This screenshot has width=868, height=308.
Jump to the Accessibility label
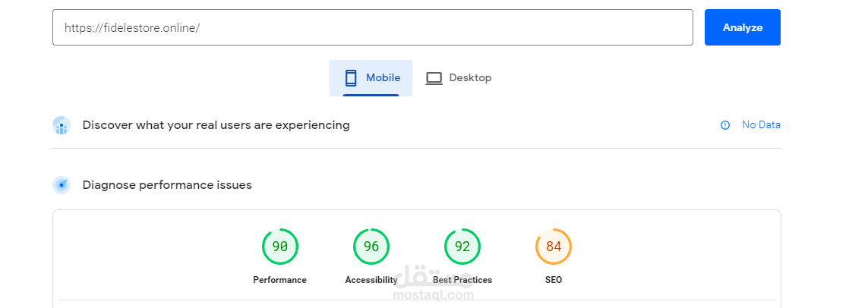(x=371, y=280)
